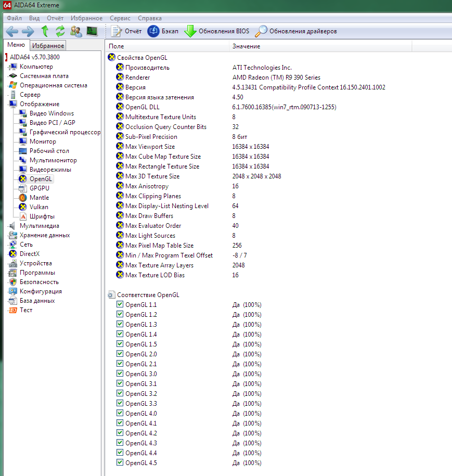
Task: Click the Бэкап toolbar button
Action: point(163,31)
